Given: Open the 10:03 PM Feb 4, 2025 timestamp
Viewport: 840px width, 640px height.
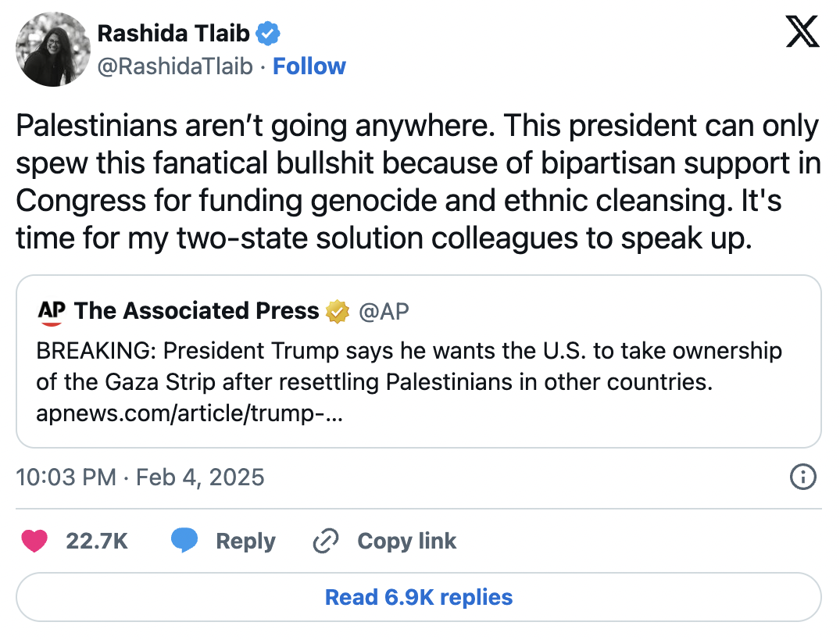Looking at the screenshot, I should pyautogui.click(x=140, y=477).
